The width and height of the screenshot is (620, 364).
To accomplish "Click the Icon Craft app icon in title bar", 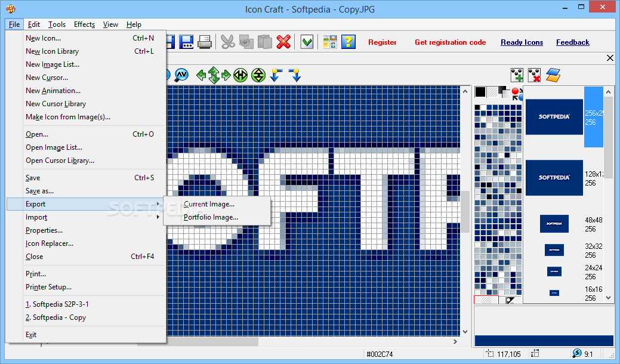I will pos(11,9).
